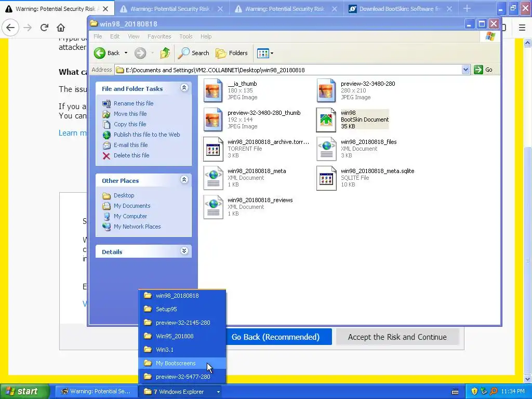Open the address bar history dropdown
Image resolution: width=532 pixels, height=399 pixels.
point(465,70)
